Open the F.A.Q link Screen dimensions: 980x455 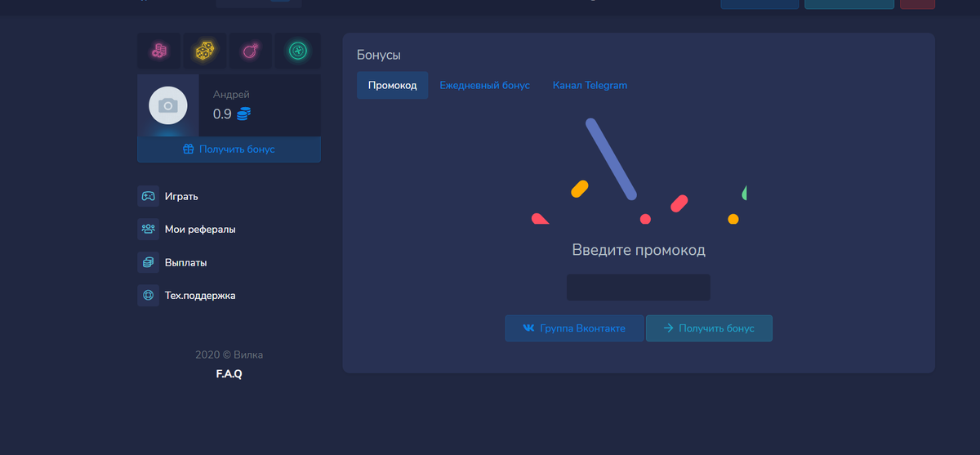coord(229,374)
